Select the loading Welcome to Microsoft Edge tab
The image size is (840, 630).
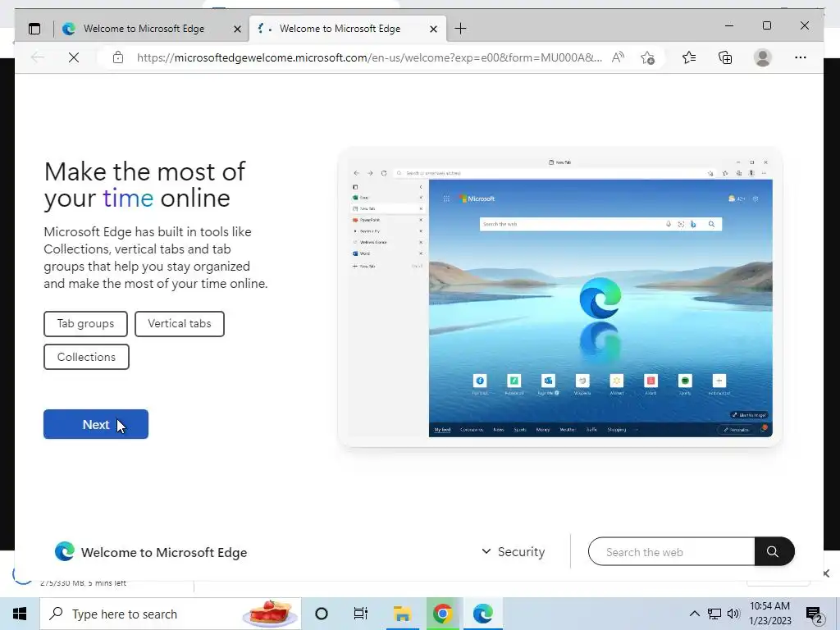(x=347, y=29)
